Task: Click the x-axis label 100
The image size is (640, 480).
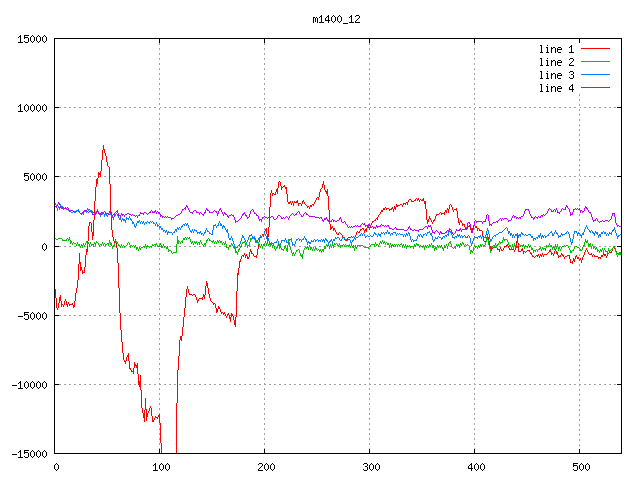Action: [x=161, y=467]
